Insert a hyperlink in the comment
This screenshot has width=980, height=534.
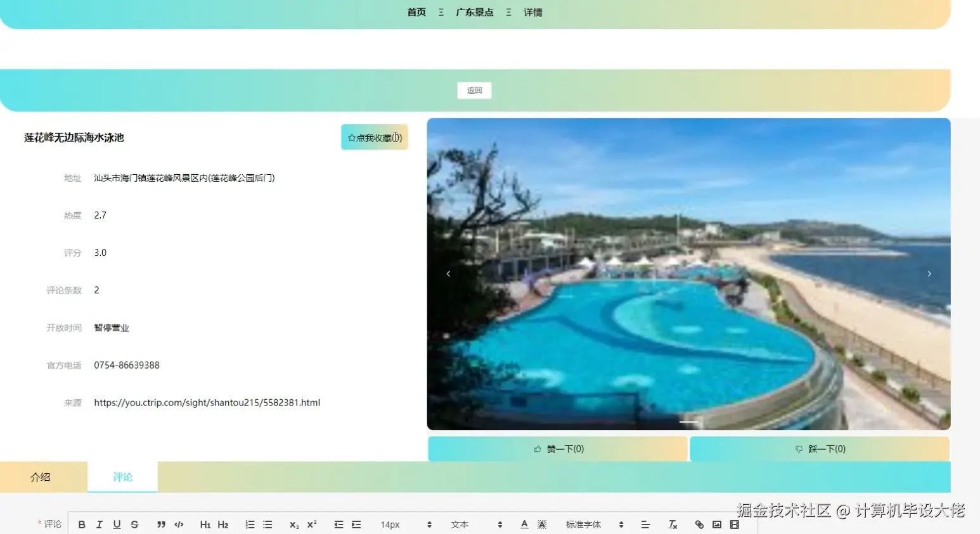pos(699,524)
